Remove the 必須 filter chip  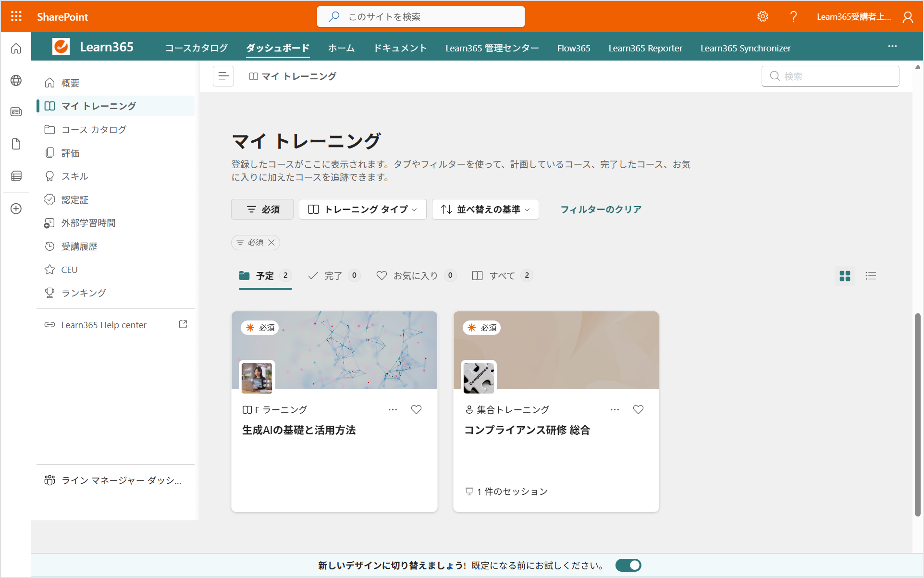(x=271, y=242)
